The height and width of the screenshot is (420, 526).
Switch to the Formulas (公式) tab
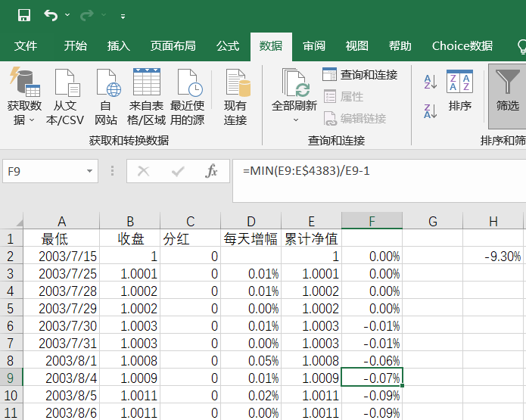pos(228,46)
